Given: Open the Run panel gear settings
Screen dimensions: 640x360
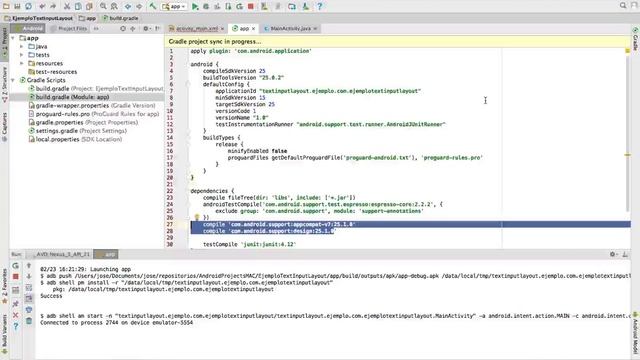Looking at the screenshot, I should [x=613, y=254].
